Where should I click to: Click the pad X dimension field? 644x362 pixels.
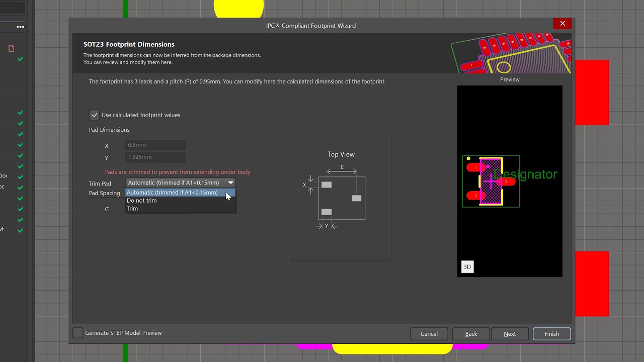click(155, 145)
